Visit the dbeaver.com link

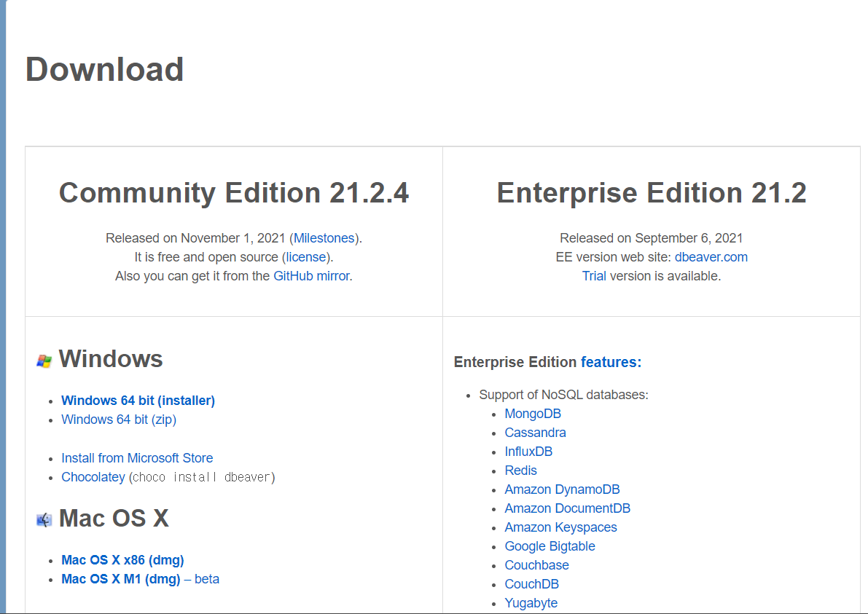[711, 257]
